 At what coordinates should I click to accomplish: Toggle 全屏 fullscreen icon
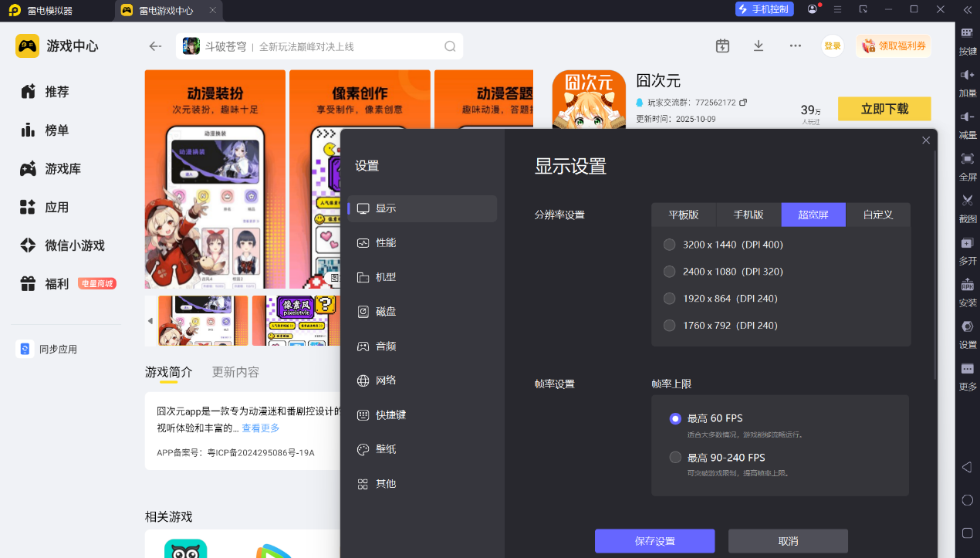tap(967, 159)
